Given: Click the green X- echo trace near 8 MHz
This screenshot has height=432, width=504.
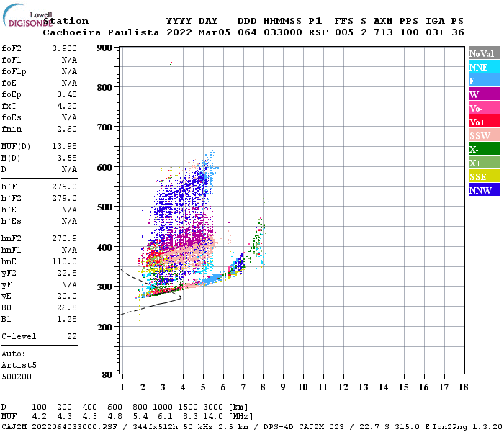Looking at the screenshot, I should pyautogui.click(x=257, y=240).
